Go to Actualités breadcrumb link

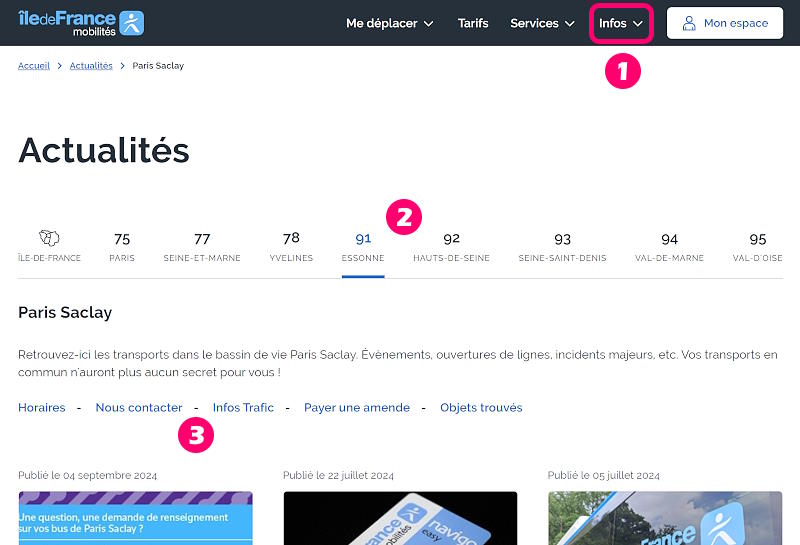(91, 65)
